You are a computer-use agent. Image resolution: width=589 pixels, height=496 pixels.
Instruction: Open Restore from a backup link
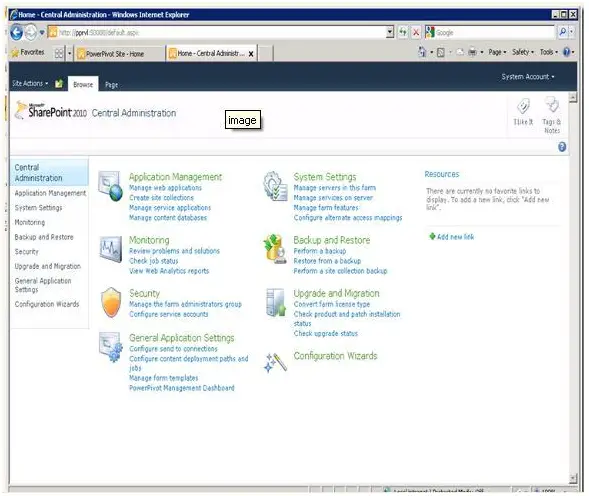[327, 261]
